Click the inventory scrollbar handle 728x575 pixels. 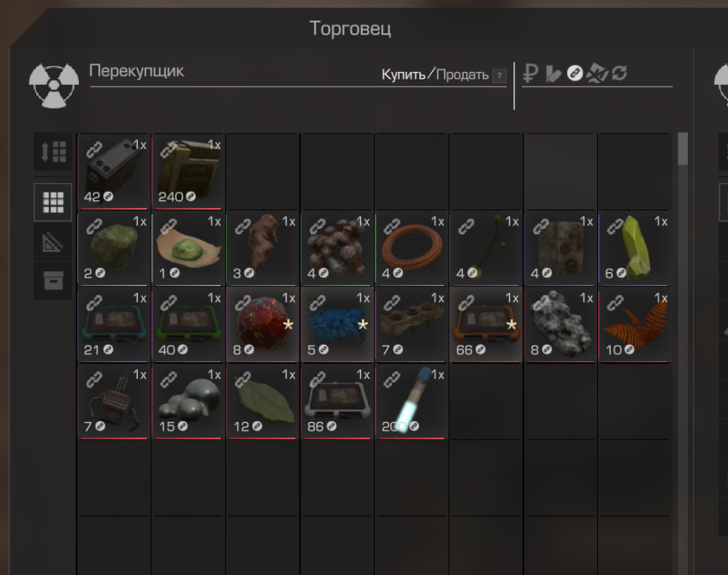[x=683, y=149]
